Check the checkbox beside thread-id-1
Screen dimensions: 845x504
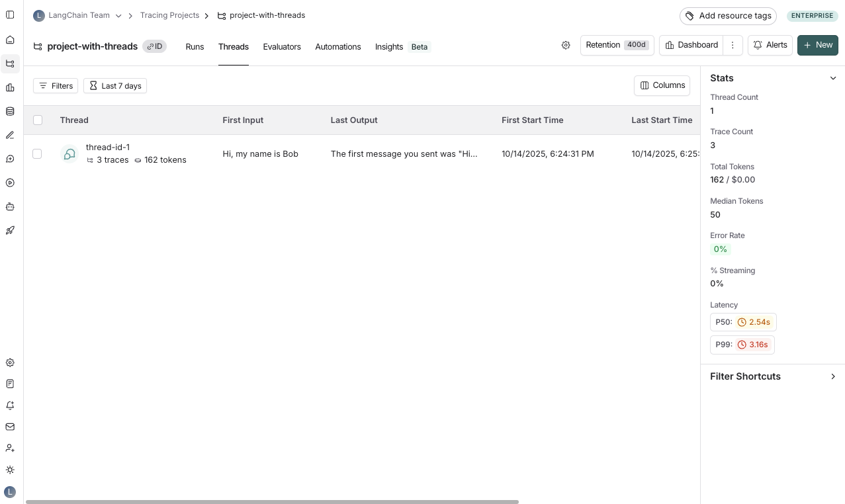(37, 153)
